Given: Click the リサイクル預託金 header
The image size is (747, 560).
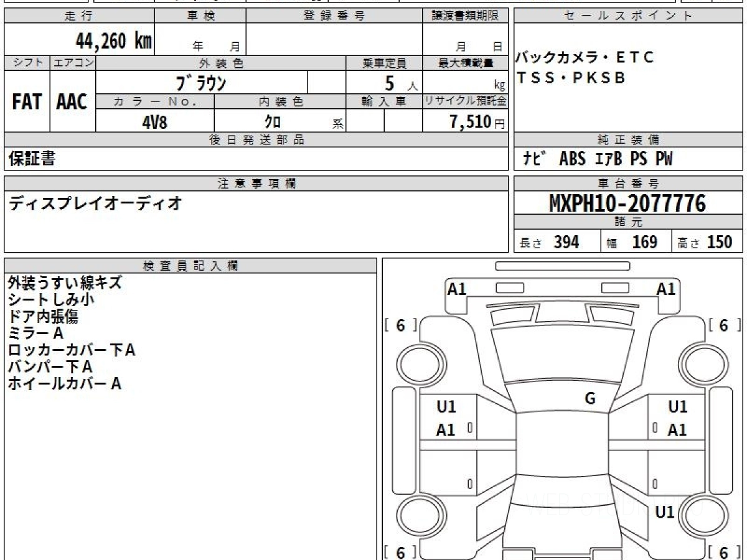Looking at the screenshot, I should tap(466, 101).
